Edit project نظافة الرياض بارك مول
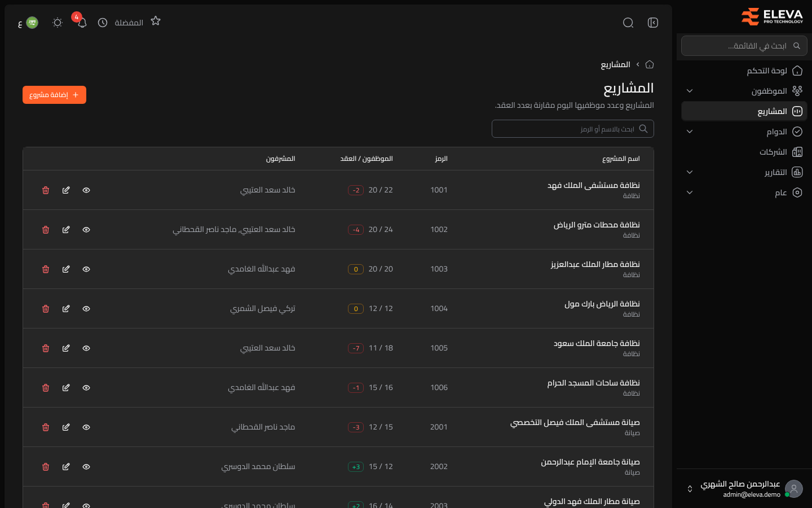812x508 pixels. [66, 309]
